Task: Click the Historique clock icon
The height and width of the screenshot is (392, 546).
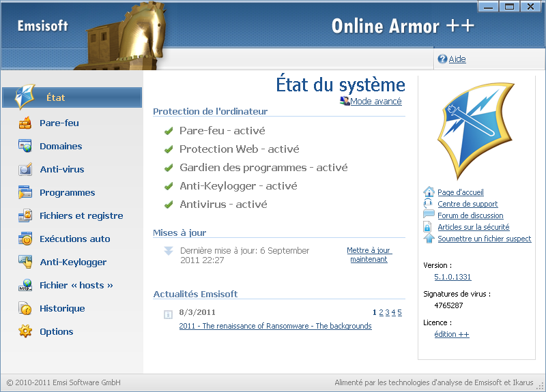Action: (25, 309)
